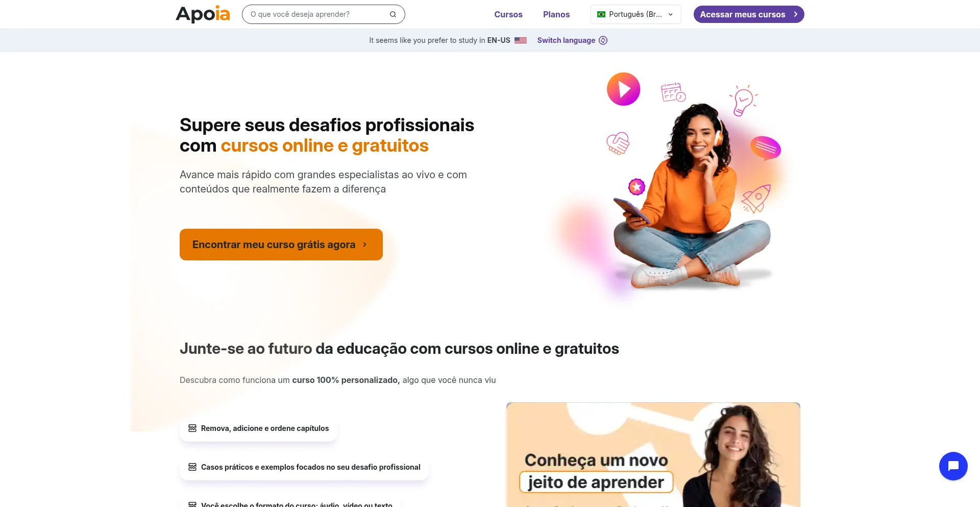Click the handshake illustration icon
The height and width of the screenshot is (507, 980).
618,143
